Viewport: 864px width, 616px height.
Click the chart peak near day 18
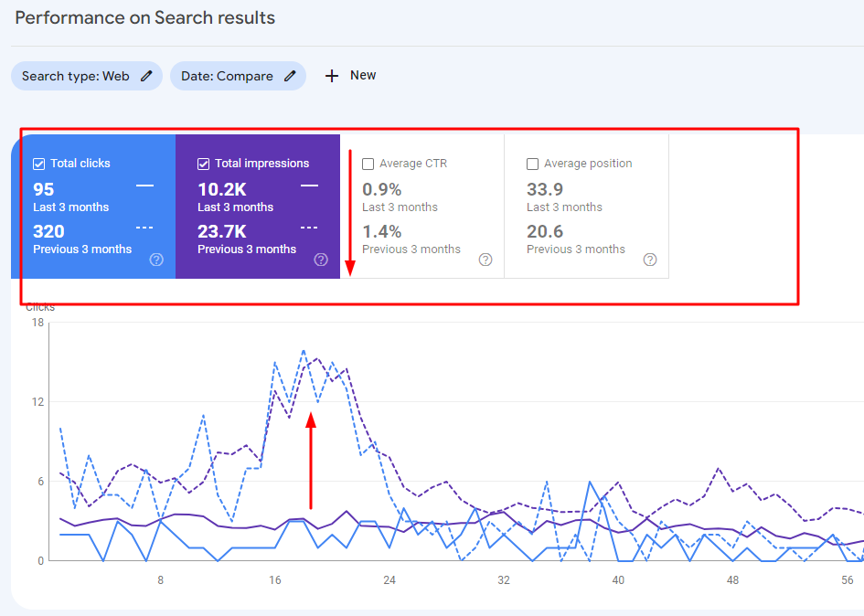pos(303,350)
